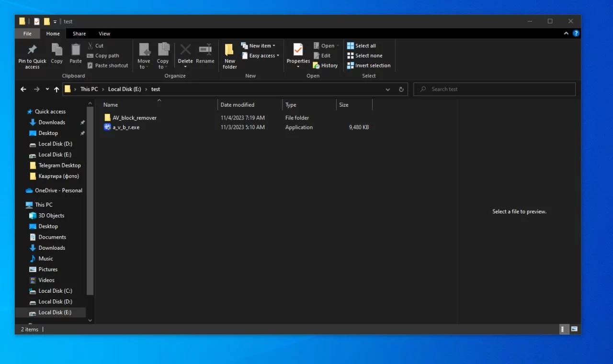Click the Copy ribbon icon
This screenshot has width=613, height=364.
click(57, 50)
